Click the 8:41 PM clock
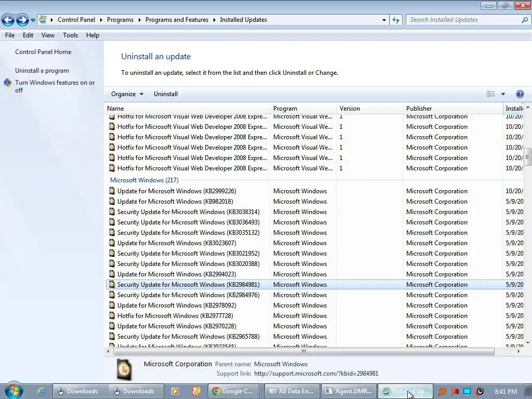Image resolution: width=532 pixels, height=399 pixels. (506, 392)
